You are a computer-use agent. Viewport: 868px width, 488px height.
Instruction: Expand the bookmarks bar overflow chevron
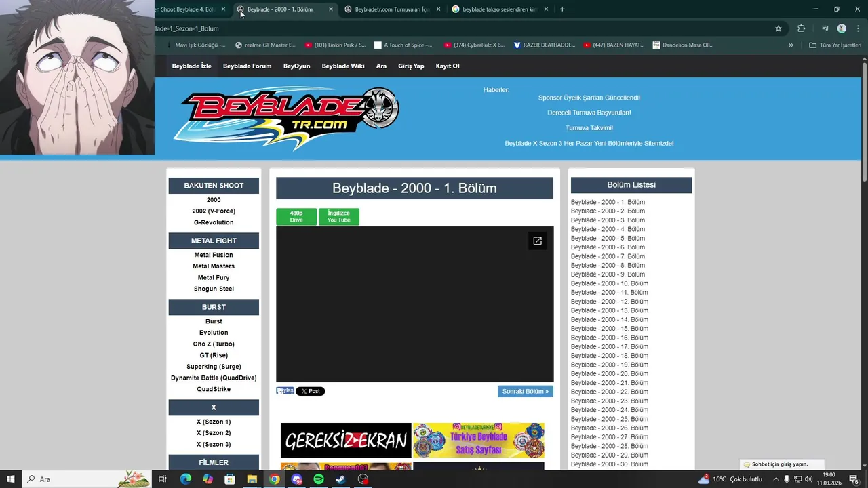point(791,45)
